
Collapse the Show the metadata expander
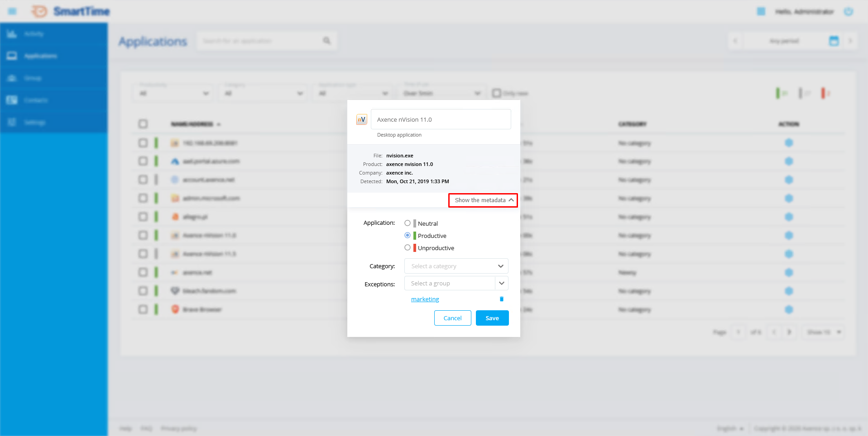tap(483, 200)
